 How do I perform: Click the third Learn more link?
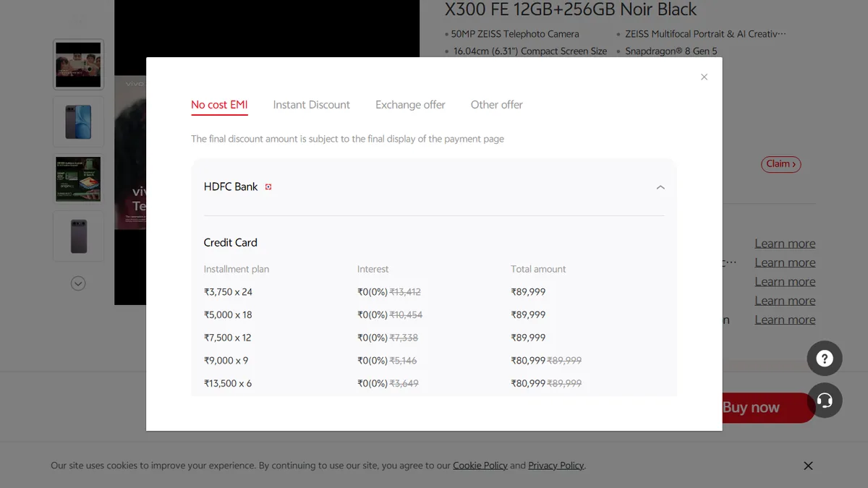point(785,282)
